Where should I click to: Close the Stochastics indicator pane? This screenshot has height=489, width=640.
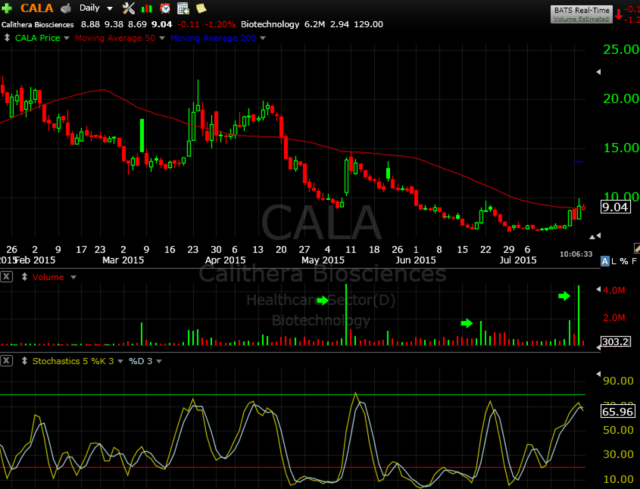click(8, 359)
